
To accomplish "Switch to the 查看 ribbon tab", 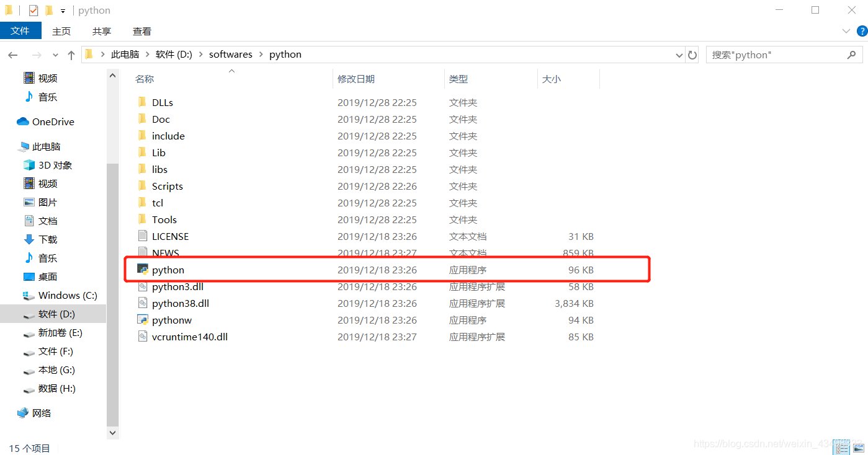I will pos(142,31).
